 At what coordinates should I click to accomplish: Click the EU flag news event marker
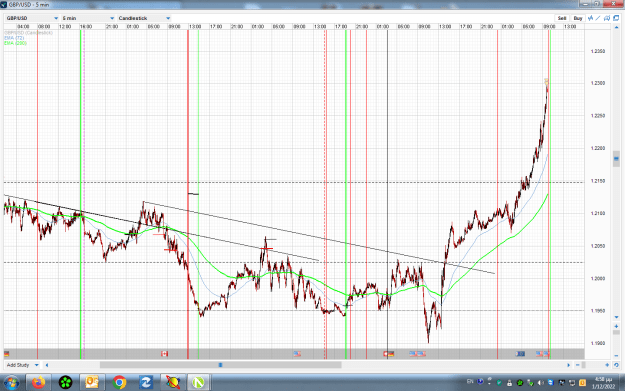(x=520, y=354)
